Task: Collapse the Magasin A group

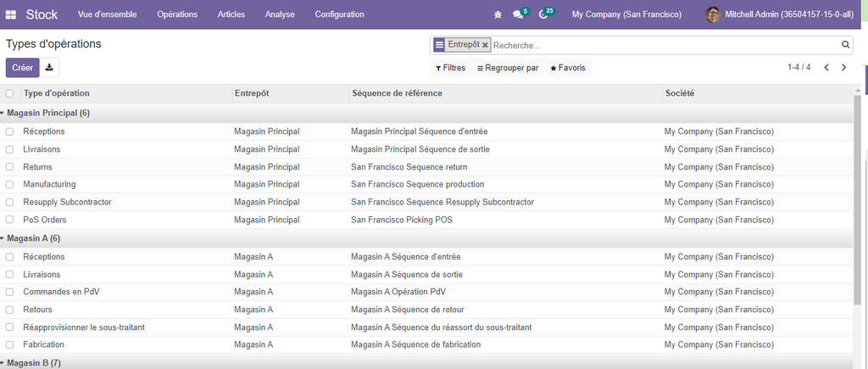Action: (34, 238)
